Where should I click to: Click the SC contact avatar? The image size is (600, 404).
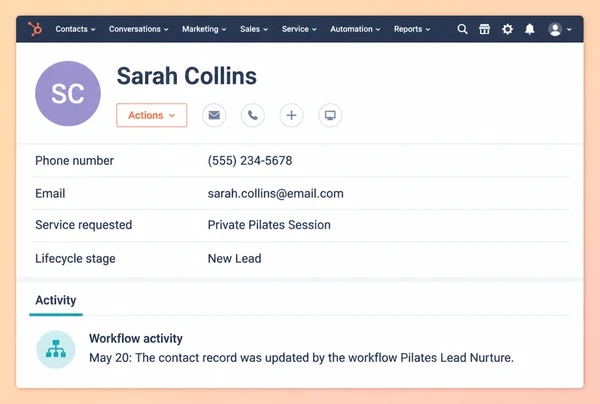68,94
